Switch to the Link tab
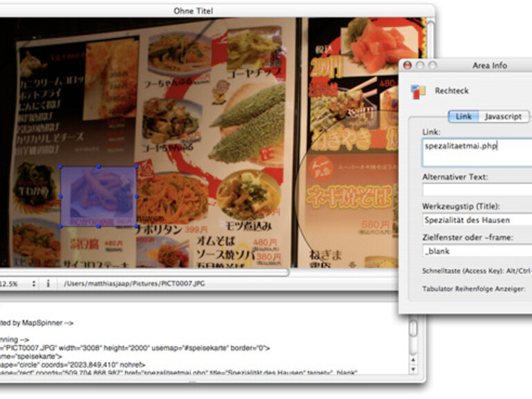 [x=464, y=116]
